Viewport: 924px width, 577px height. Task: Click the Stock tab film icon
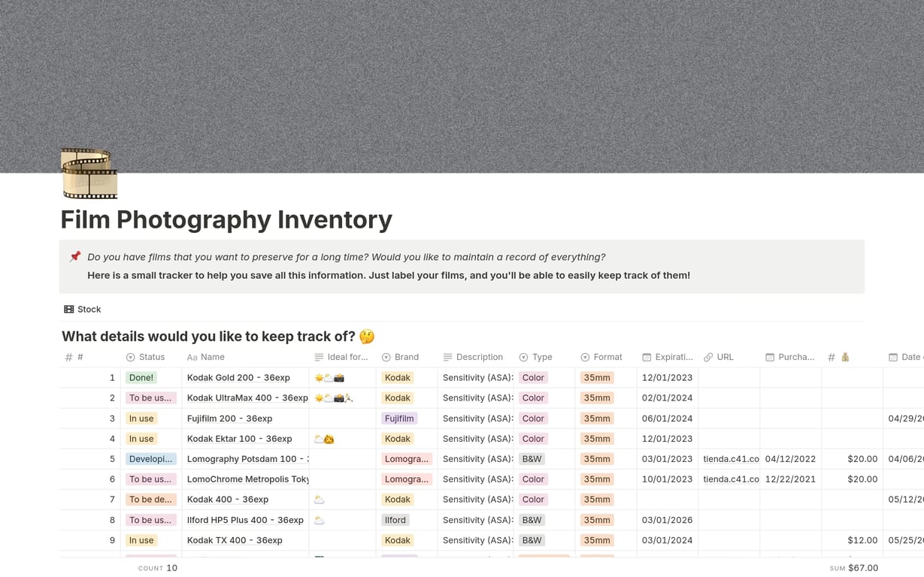pyautogui.click(x=69, y=310)
